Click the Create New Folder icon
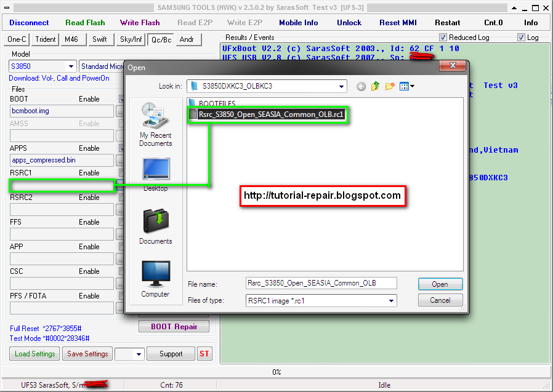This screenshot has height=392, width=553. point(389,86)
